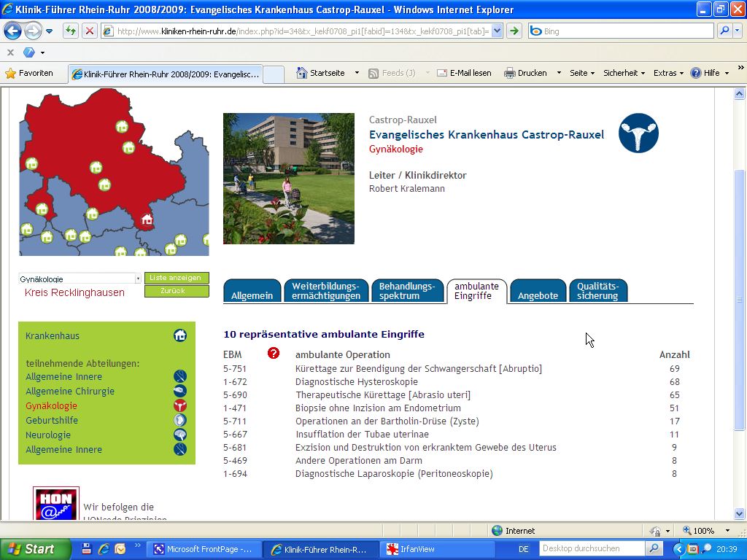Open the Geburtshilfe department link
The image size is (747, 560).
(52, 421)
